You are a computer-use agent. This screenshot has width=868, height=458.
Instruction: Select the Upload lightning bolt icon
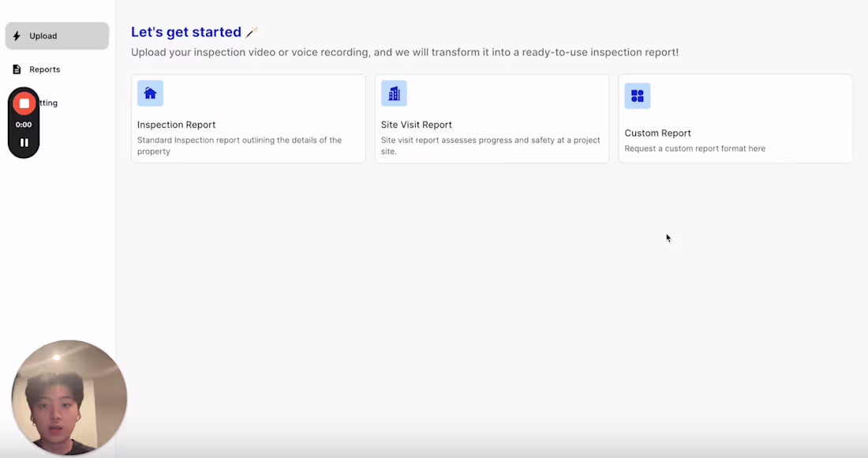click(17, 36)
